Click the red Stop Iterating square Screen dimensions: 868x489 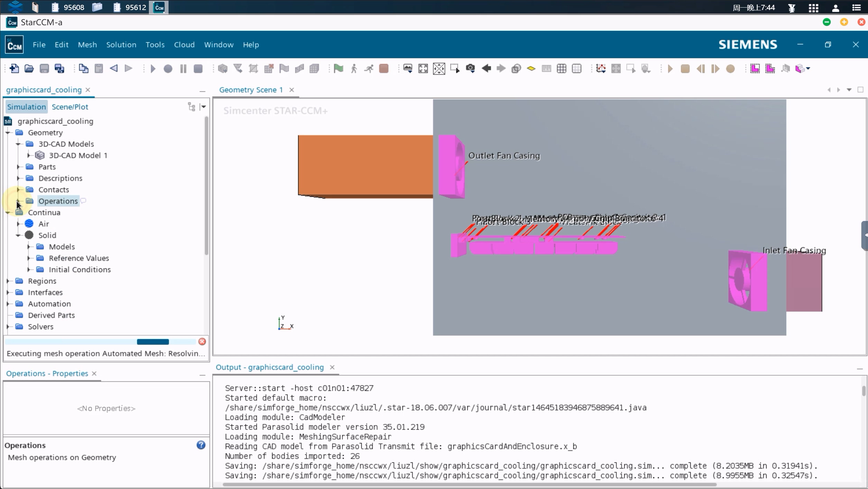[x=384, y=68]
